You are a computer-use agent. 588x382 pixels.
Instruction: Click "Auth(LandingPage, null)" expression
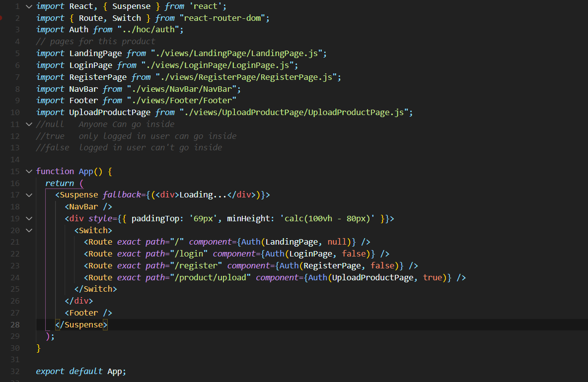click(x=296, y=242)
